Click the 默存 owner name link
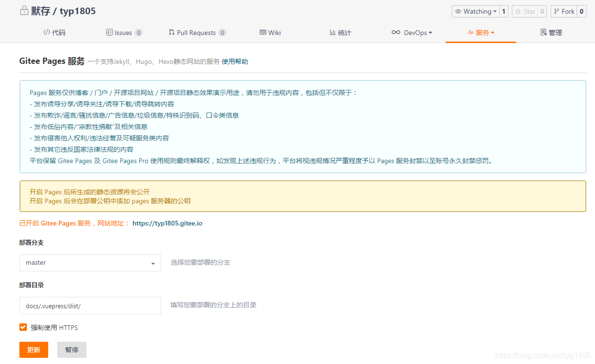The image size is (595, 364). (41, 11)
